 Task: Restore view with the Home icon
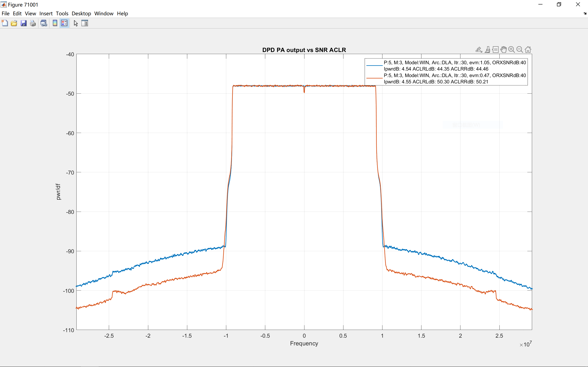[528, 50]
